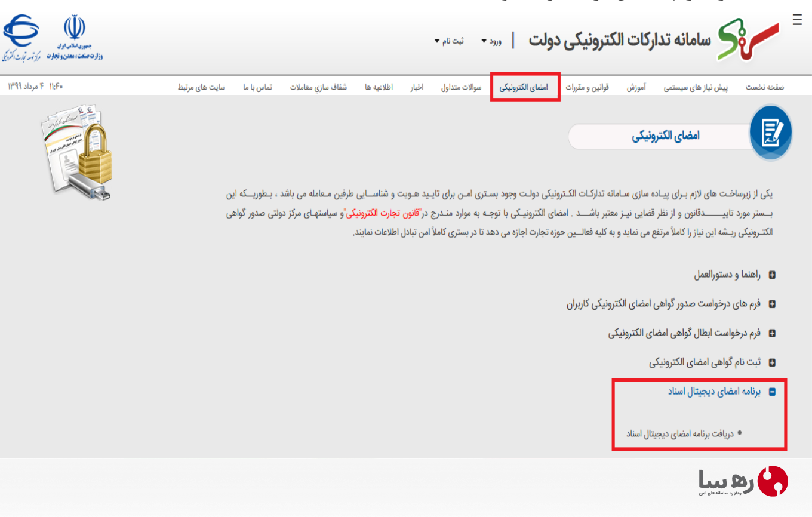Screen dimensions: 812x517
Task: Expand "فرم درخواست ابطال گواهی امضای الکترونیکی"
Action: [692, 333]
